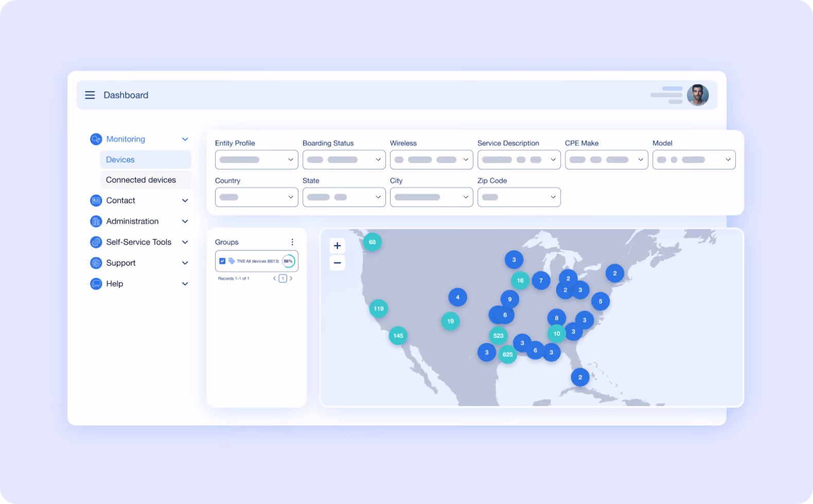Open the Boarding Status dropdown
813x504 pixels.
tap(344, 160)
